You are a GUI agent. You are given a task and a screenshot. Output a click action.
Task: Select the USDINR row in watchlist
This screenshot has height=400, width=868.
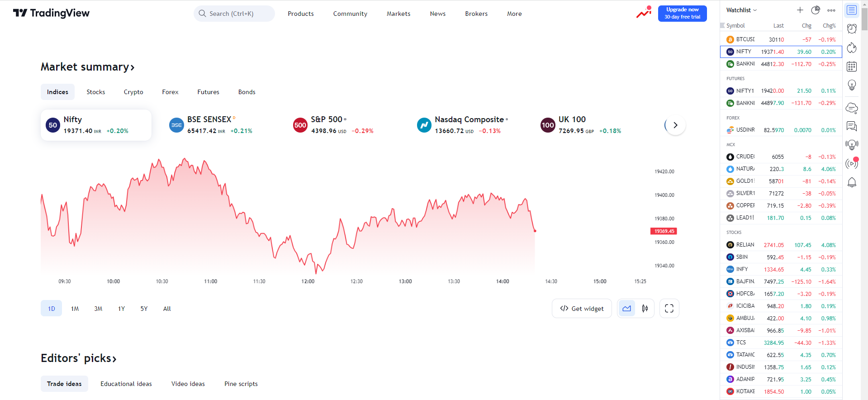pyautogui.click(x=781, y=130)
